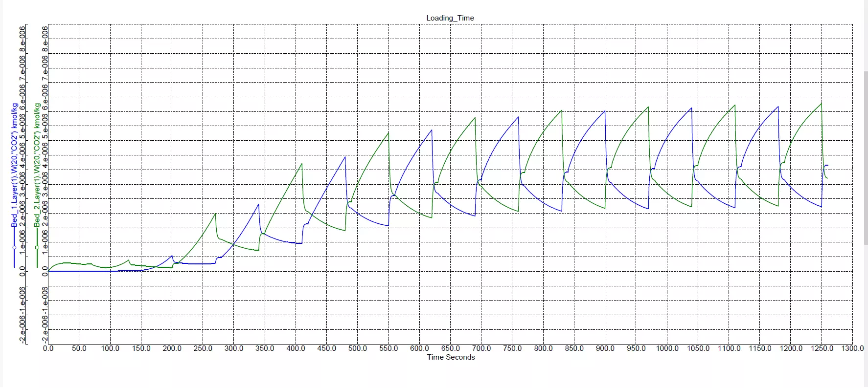The width and height of the screenshot is (868, 388).
Task: Click the 300.0 tick on the time axis
Action: click(x=234, y=348)
